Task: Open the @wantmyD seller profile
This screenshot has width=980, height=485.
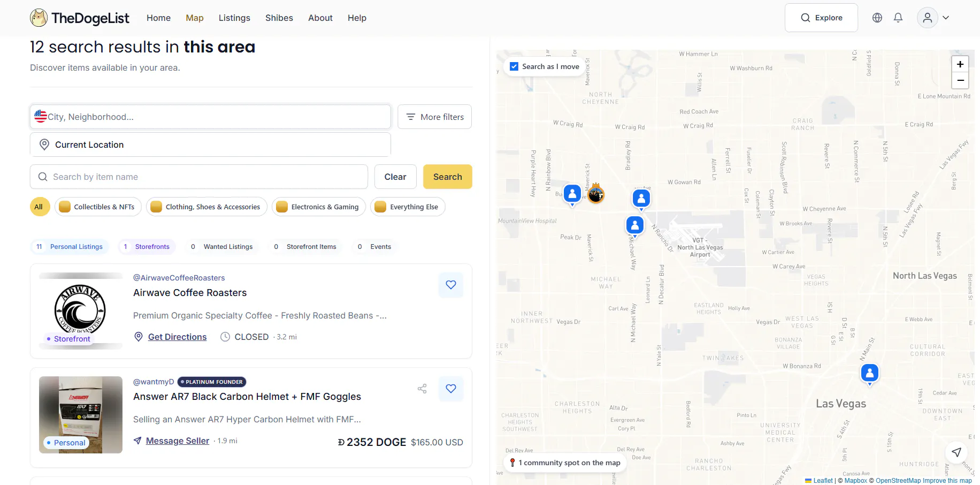Action: coord(154,382)
